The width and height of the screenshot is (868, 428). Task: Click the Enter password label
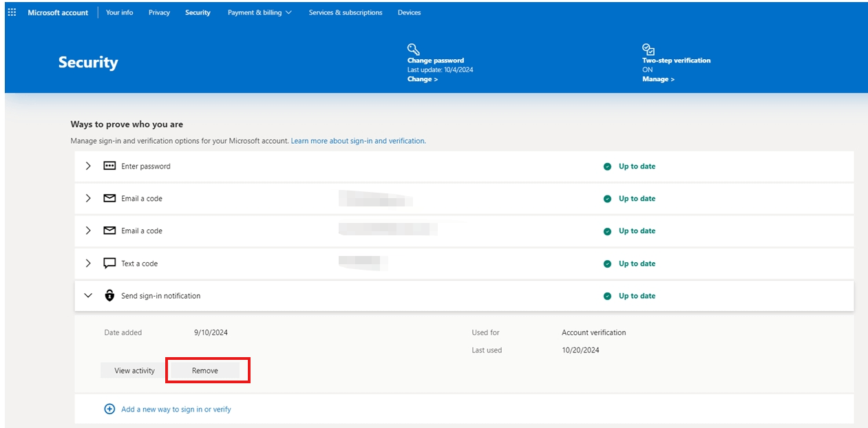146,167
